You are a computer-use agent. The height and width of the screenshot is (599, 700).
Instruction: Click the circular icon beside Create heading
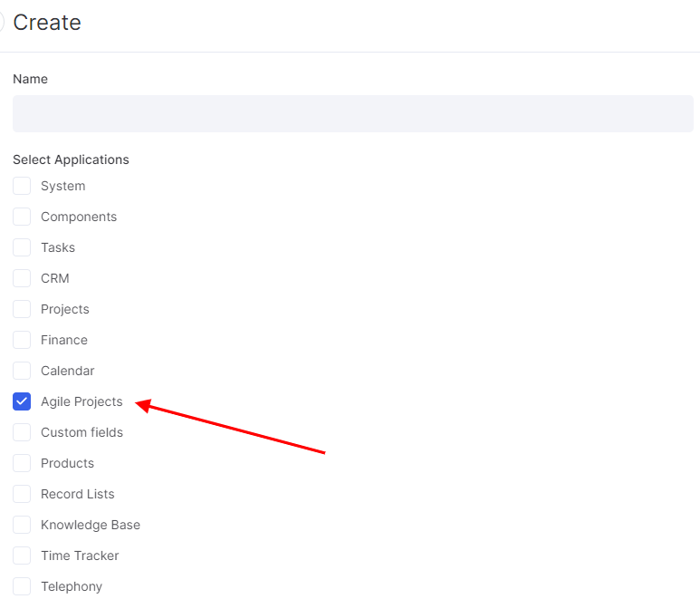[1, 22]
